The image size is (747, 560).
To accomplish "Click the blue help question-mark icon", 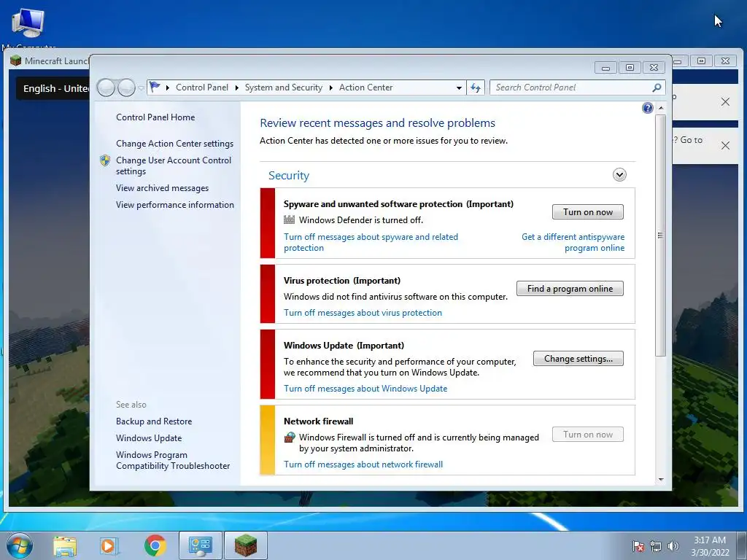I will 648,108.
